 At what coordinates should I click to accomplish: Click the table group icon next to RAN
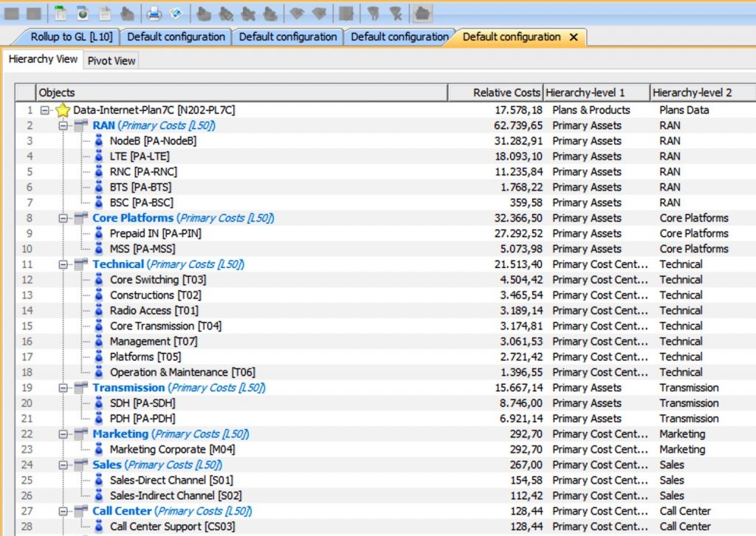click(81, 126)
